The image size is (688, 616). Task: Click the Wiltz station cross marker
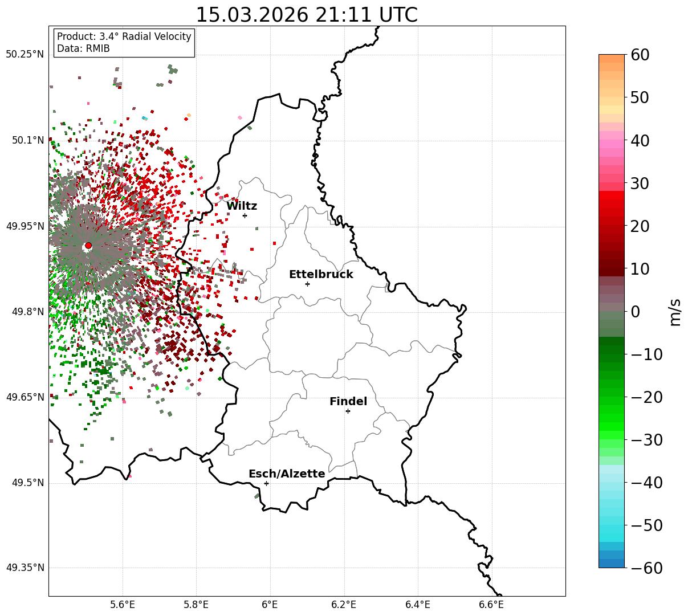245,215
